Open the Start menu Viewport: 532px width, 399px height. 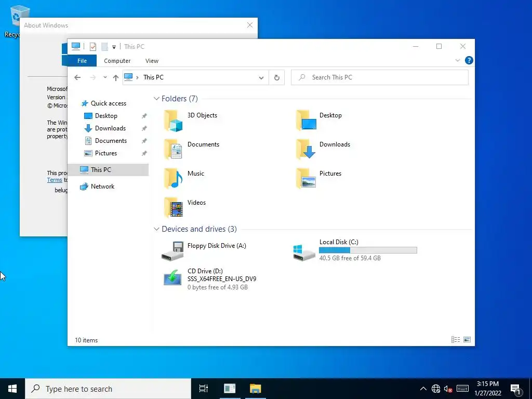[x=12, y=389]
